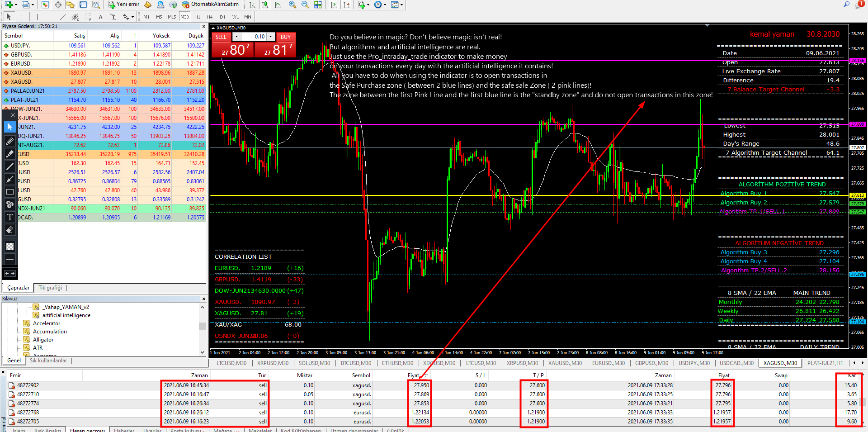Image resolution: width=868 pixels, height=432 pixels.
Task: Toggle OtomatikAlımSatım auto trading
Action: pyautogui.click(x=210, y=5)
